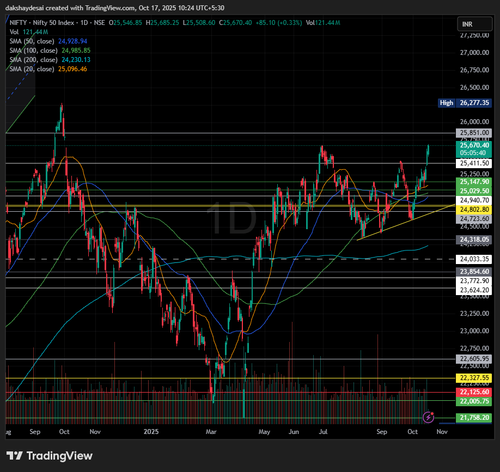Viewport: 500px width, 472px height.
Task: Click the 25,411.50 white price label
Action: [474, 163]
